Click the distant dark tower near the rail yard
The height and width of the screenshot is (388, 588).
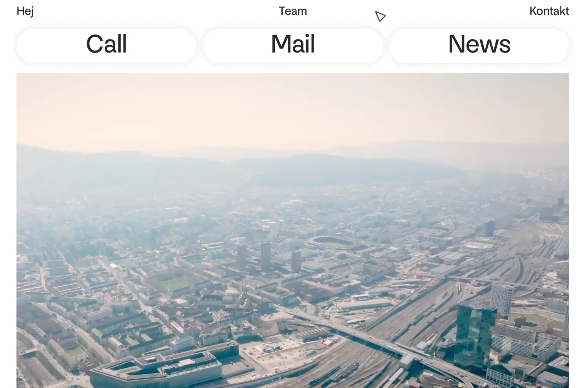pyautogui.click(x=488, y=228)
